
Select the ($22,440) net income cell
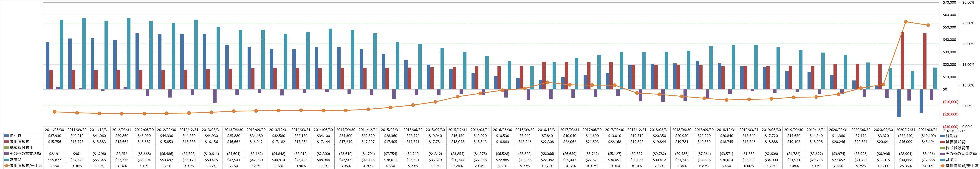coord(906,136)
